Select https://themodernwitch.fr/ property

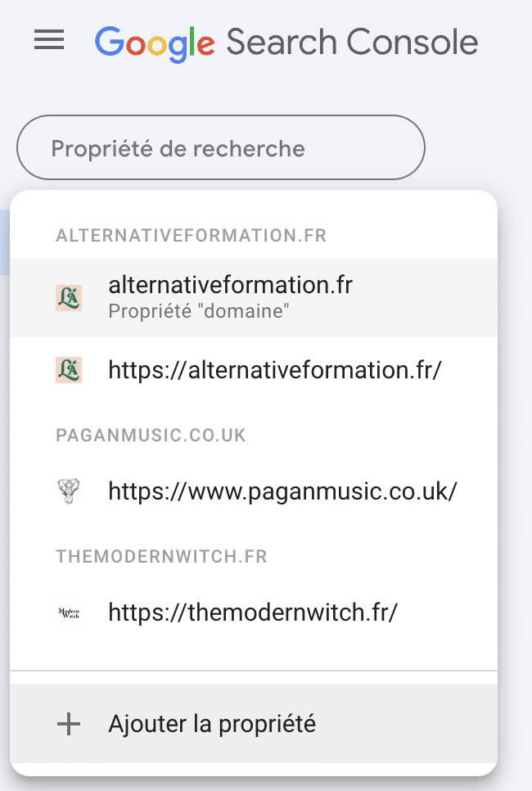click(254, 612)
